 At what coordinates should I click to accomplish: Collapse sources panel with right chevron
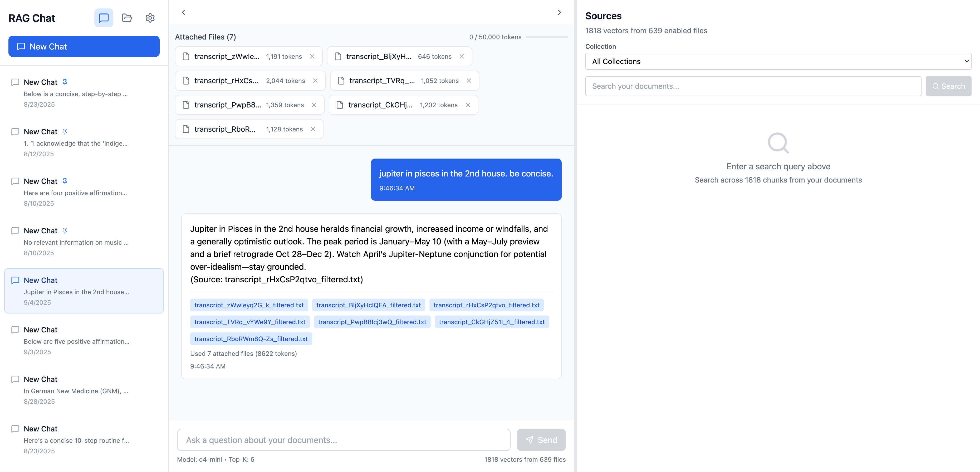click(x=559, y=13)
